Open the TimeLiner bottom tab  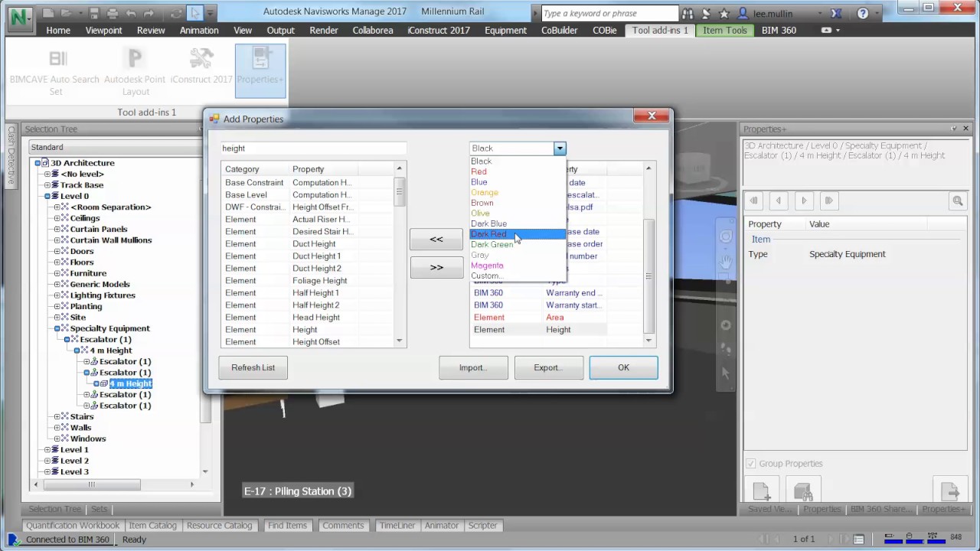397,526
